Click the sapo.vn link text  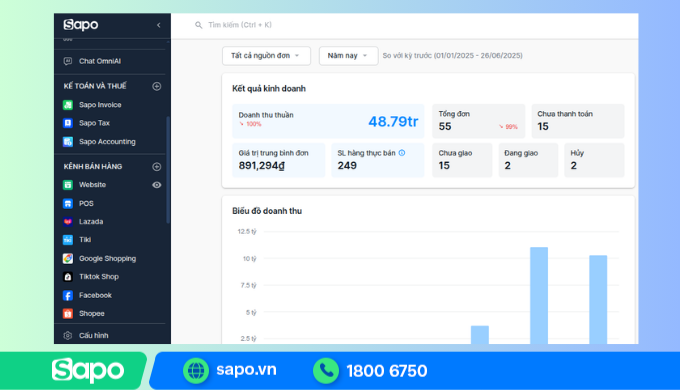pyautogui.click(x=246, y=370)
